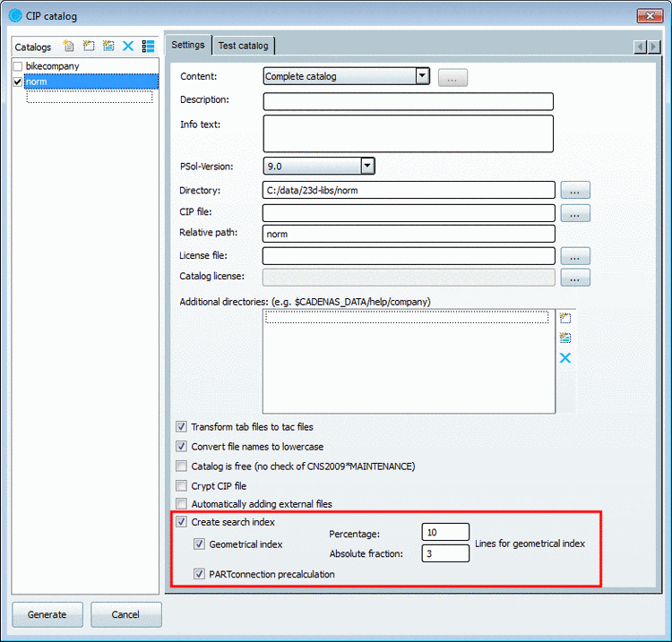Click the Cancel button
This screenshot has width=672, height=642.
[125, 614]
